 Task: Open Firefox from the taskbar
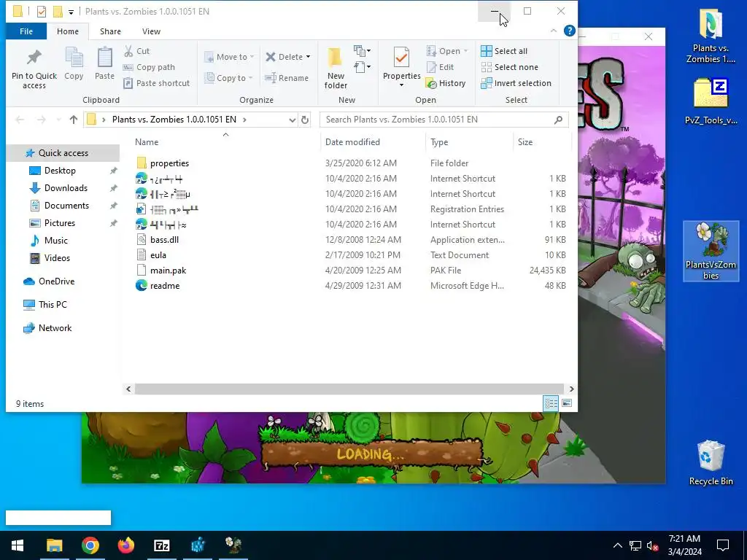pos(126,545)
